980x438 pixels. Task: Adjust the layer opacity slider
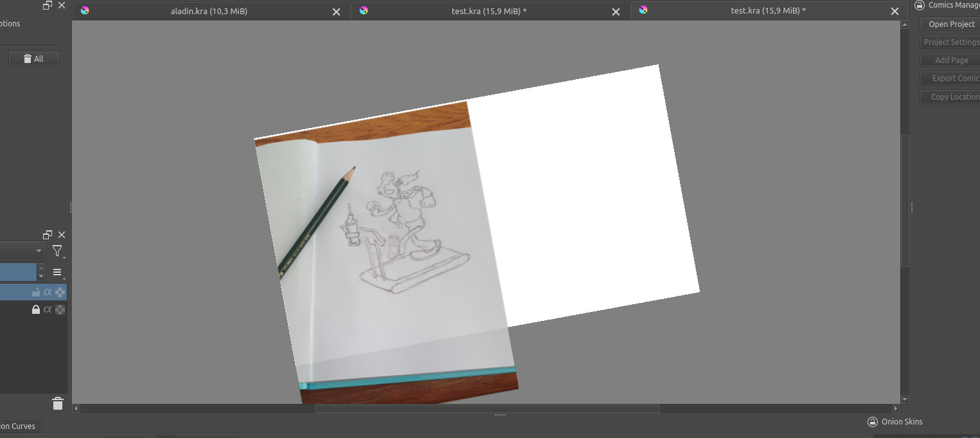(x=18, y=272)
